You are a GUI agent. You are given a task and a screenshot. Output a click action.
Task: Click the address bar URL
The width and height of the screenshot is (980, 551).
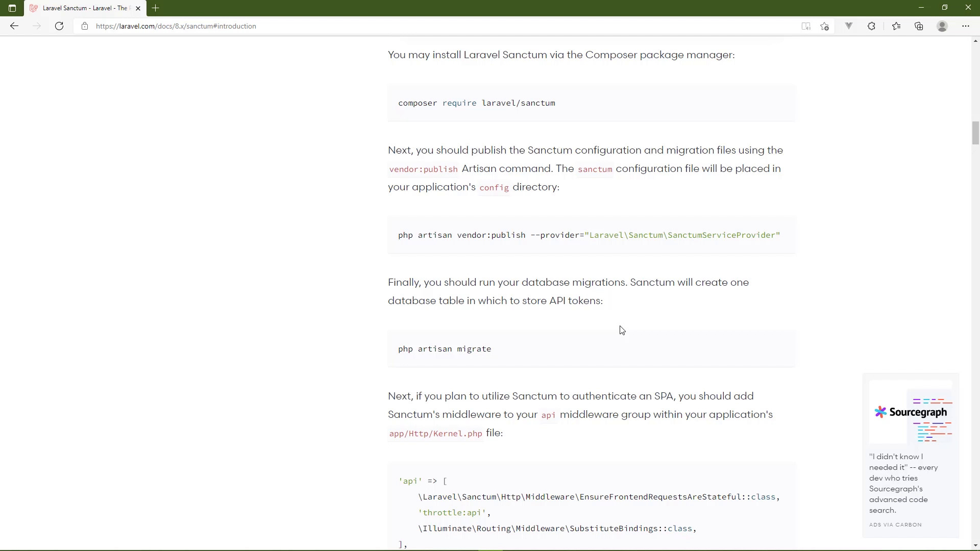[176, 26]
